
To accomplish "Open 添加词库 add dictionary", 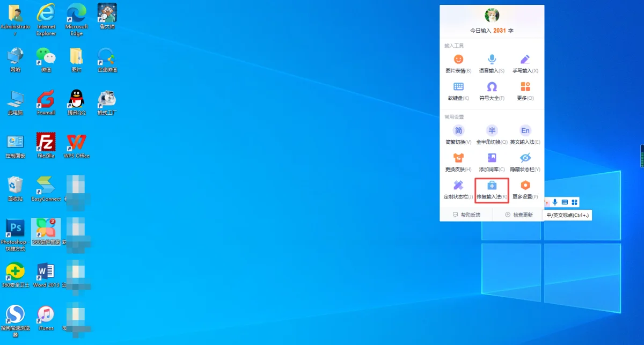I will [x=492, y=158].
